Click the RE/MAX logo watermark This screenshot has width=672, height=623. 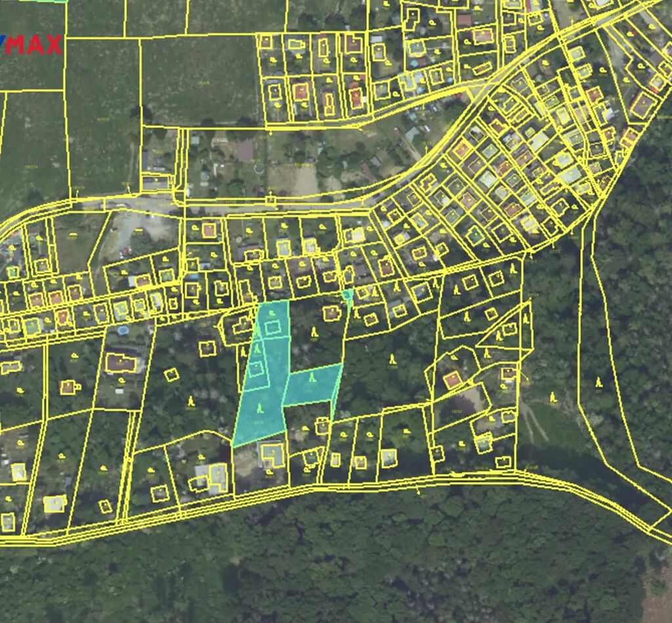[31, 45]
